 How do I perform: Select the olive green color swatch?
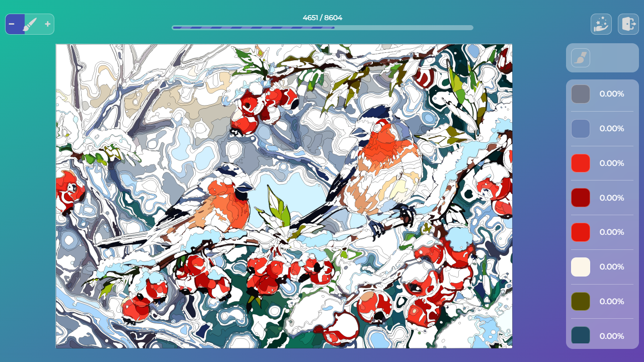581,301
